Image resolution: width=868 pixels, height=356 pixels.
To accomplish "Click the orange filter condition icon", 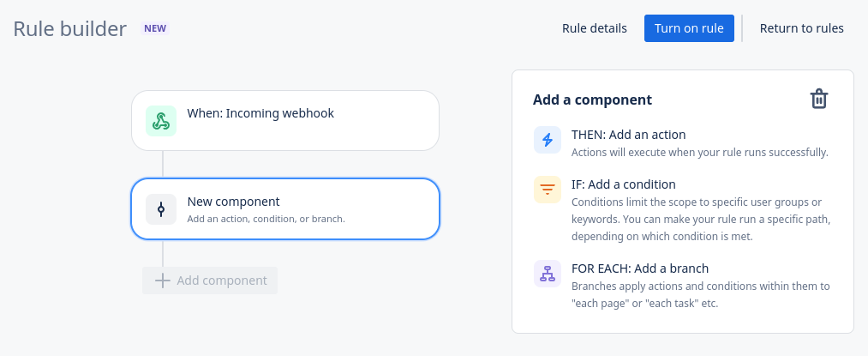I will [547, 190].
